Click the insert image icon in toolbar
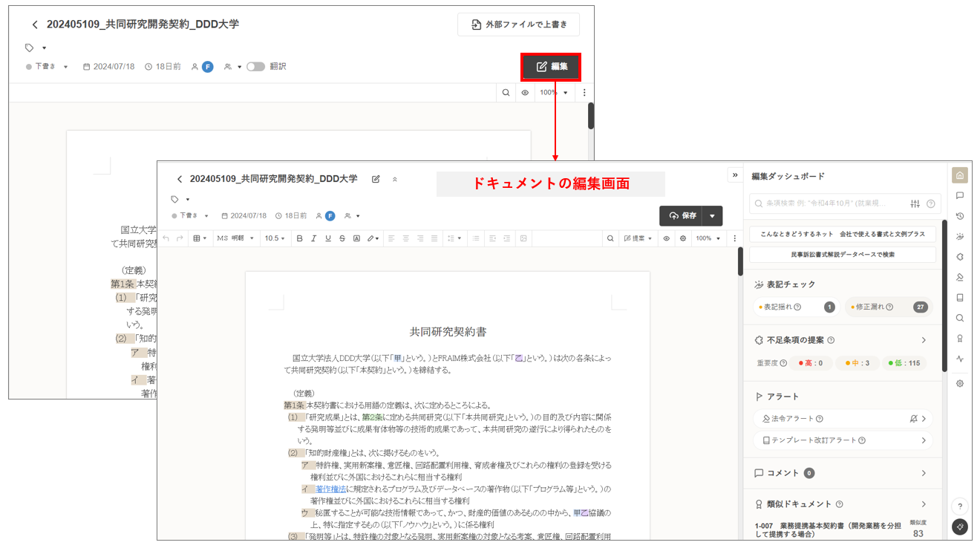The height and width of the screenshot is (548, 980). (523, 238)
